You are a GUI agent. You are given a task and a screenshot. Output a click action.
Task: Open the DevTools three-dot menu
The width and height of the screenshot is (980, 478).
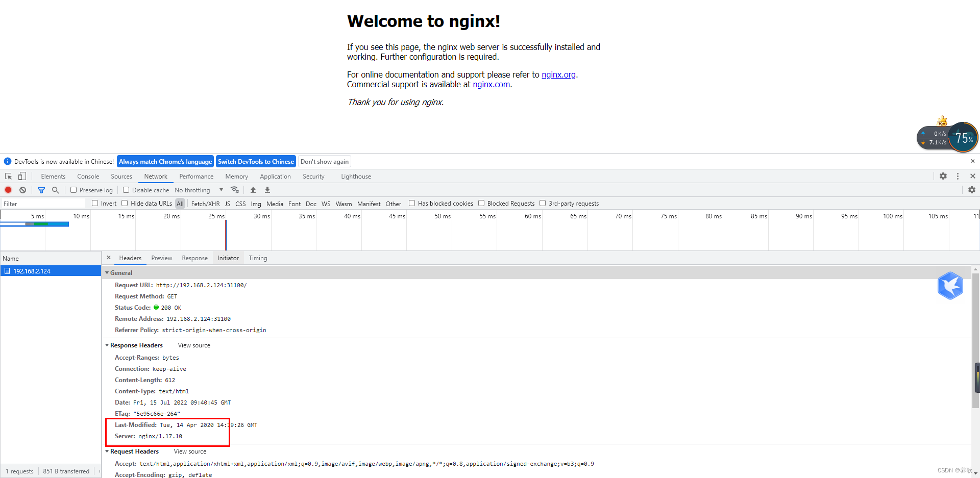tap(958, 176)
